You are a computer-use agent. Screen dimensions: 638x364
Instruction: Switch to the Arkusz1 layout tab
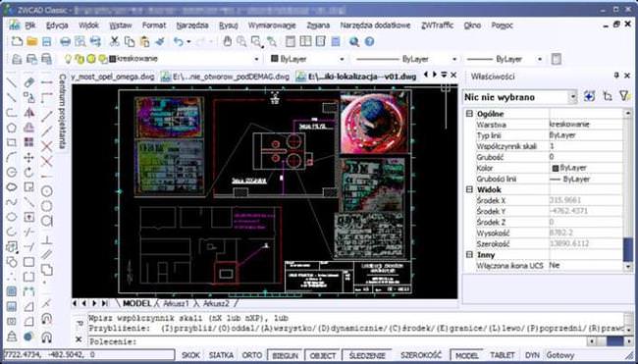tap(176, 303)
